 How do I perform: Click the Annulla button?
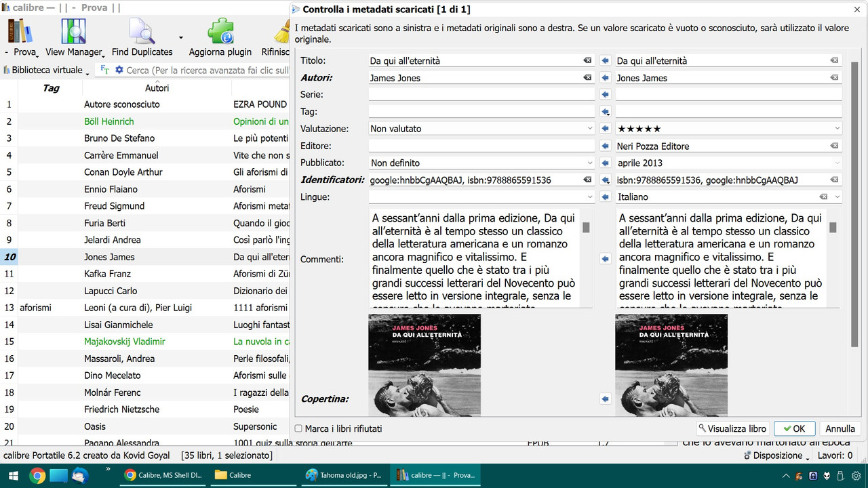(x=840, y=428)
